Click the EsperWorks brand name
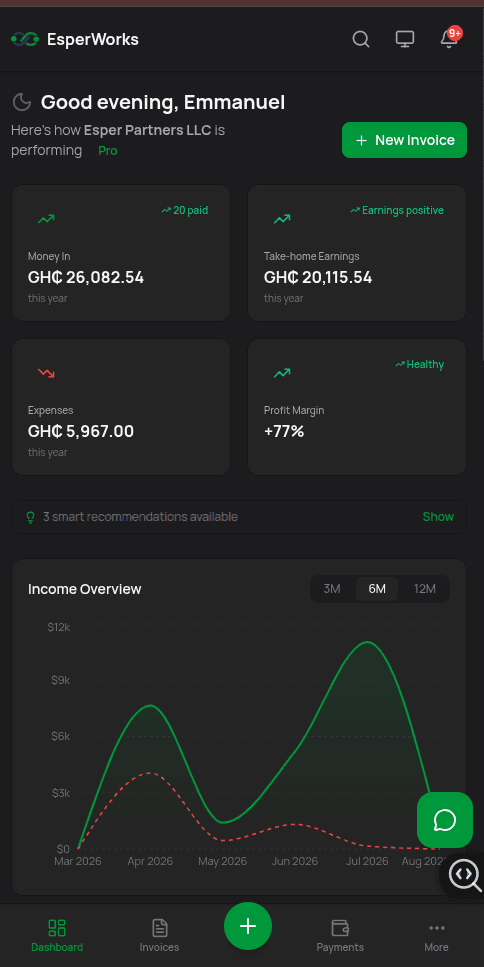484x967 pixels. (93, 39)
